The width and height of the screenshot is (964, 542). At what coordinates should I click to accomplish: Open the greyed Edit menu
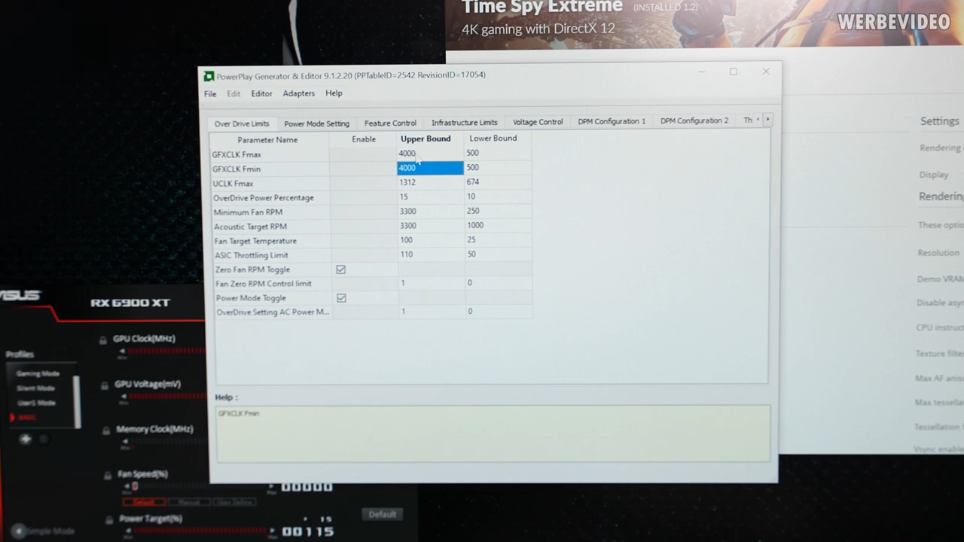pos(234,94)
